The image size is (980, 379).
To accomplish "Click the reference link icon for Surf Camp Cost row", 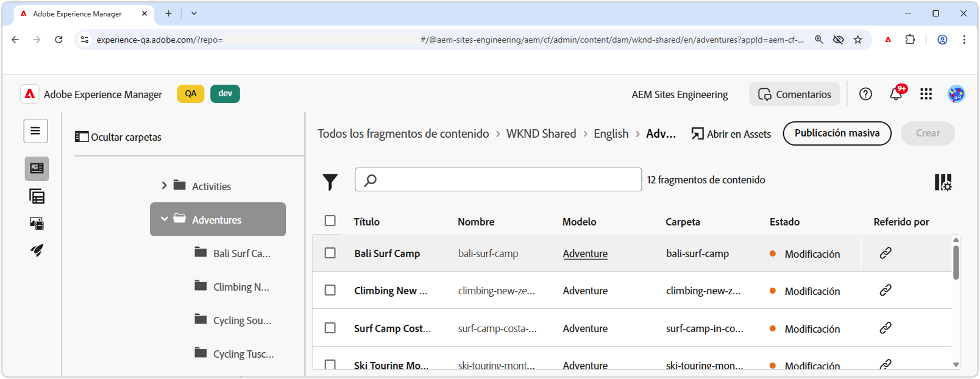I will click(886, 328).
